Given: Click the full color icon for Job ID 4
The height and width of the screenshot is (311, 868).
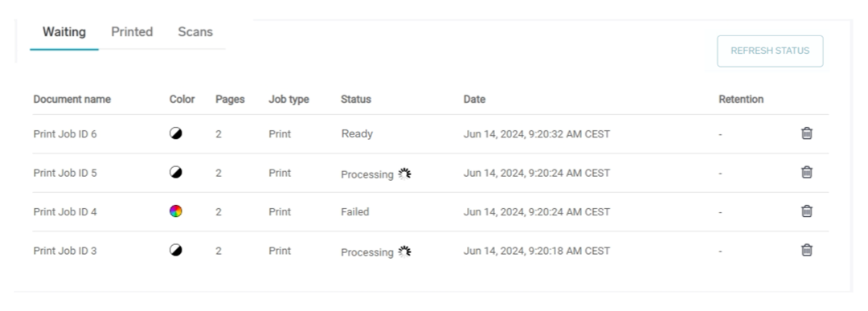Looking at the screenshot, I should 175,211.
